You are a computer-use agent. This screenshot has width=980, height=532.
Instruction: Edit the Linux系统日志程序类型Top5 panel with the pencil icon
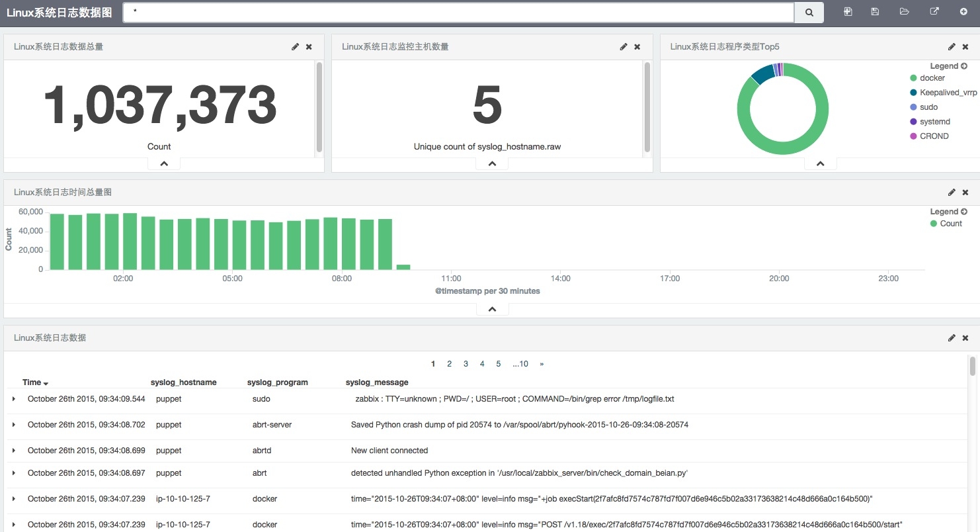point(952,47)
